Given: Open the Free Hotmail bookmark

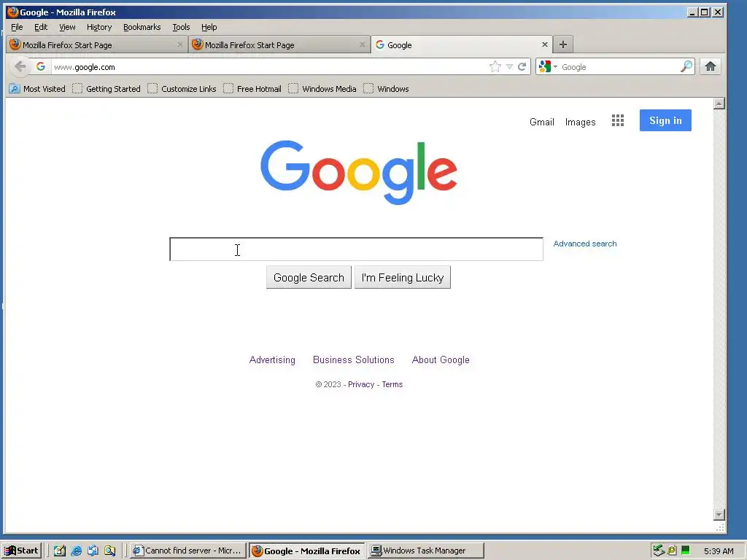Looking at the screenshot, I should coord(252,88).
